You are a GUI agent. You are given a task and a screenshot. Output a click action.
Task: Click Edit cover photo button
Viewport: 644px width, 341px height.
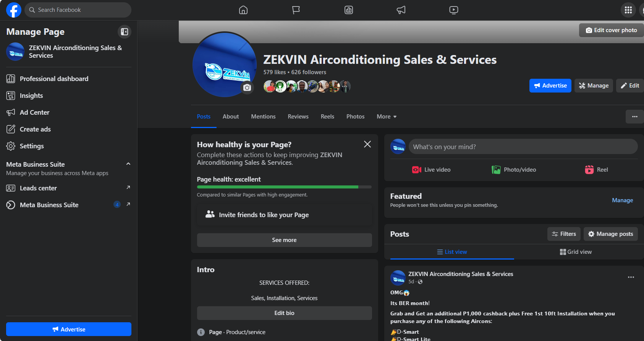[x=612, y=30]
